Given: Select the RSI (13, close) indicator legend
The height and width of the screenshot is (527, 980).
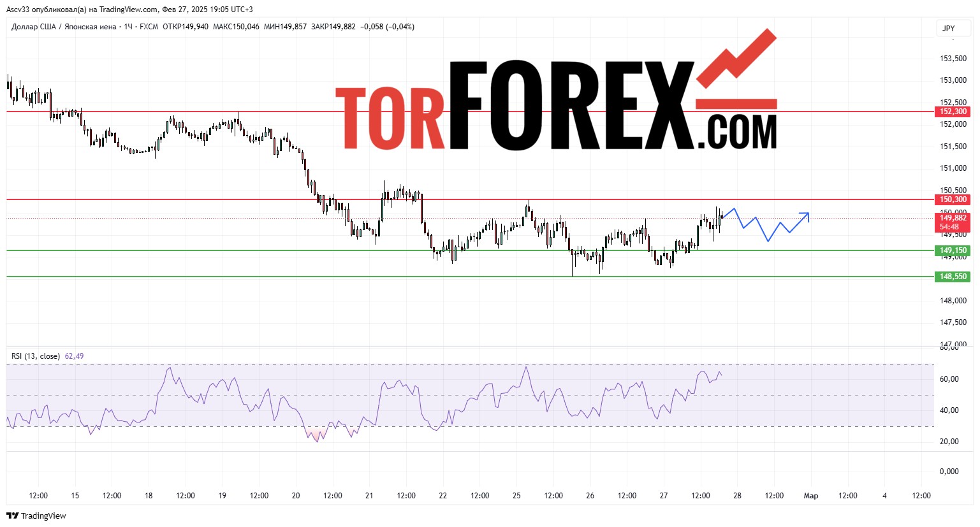Looking at the screenshot, I should point(36,356).
